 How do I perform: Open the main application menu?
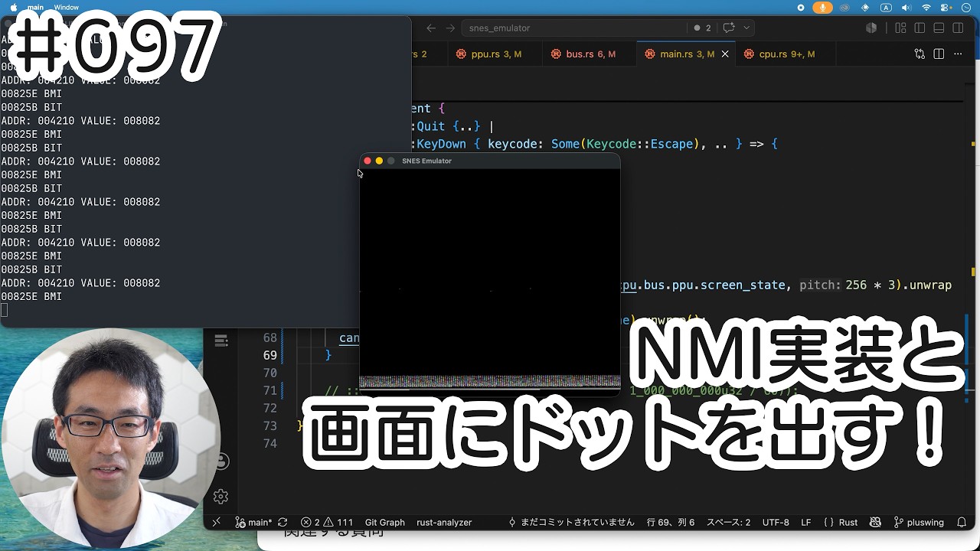click(35, 7)
